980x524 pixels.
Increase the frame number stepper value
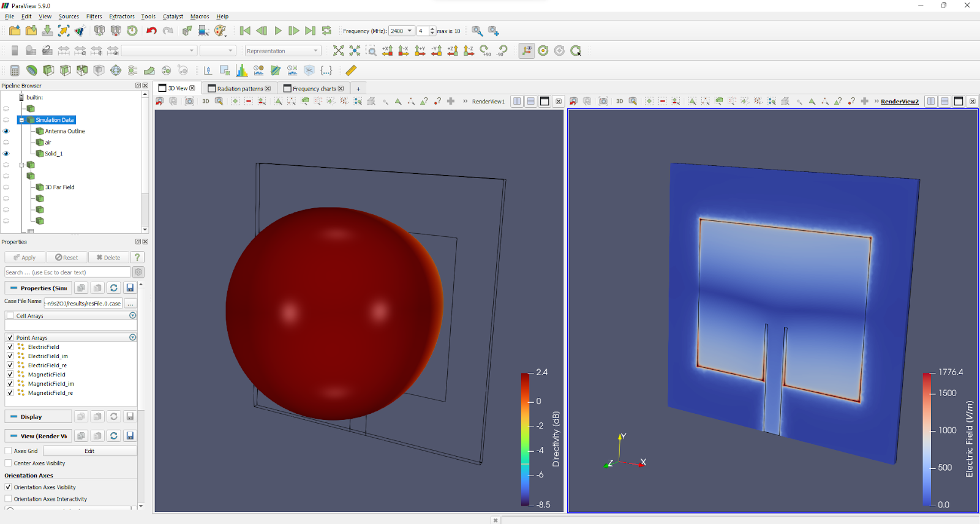(x=432, y=28)
